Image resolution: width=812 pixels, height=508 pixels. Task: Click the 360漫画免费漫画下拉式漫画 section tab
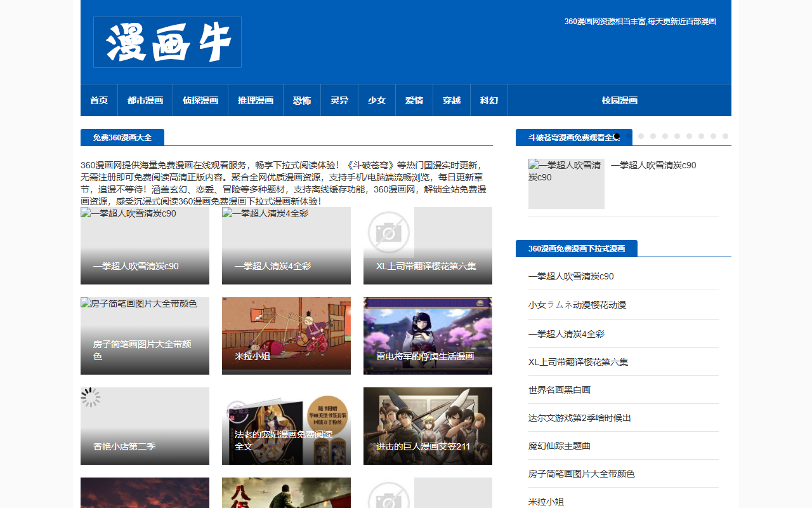point(577,248)
